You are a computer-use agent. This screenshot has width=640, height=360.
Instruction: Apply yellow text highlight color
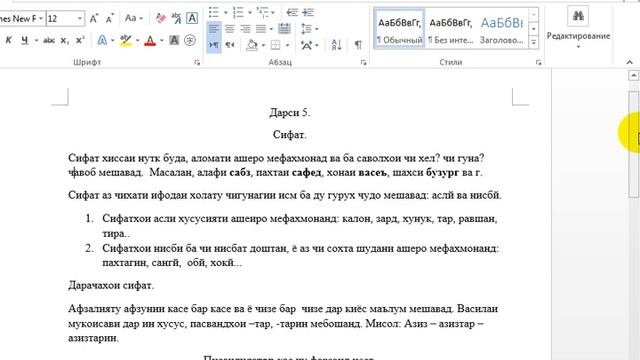tap(126, 40)
